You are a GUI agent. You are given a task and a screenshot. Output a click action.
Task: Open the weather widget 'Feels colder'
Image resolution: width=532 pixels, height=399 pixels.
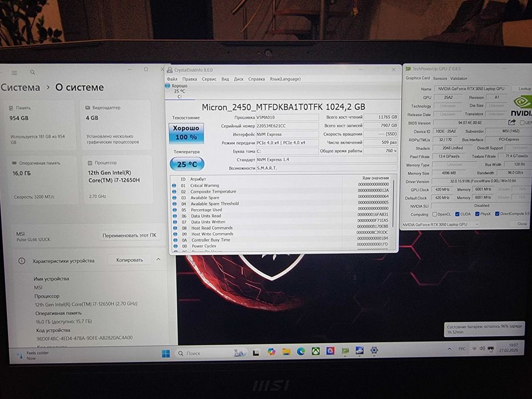pos(33,355)
